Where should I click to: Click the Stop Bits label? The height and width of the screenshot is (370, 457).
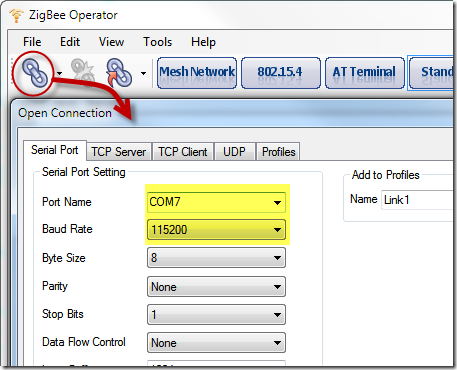point(63,314)
